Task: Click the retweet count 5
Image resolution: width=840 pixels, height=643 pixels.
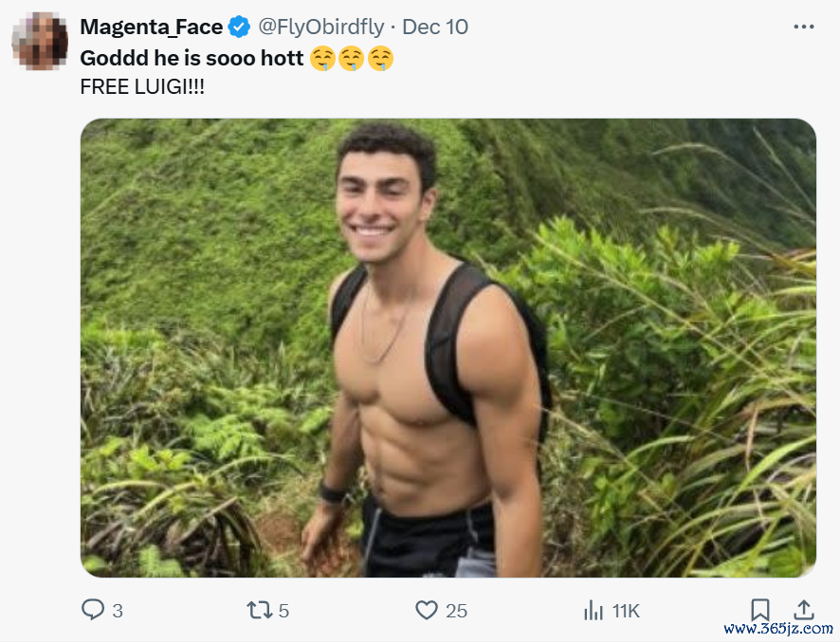Action: 283,611
